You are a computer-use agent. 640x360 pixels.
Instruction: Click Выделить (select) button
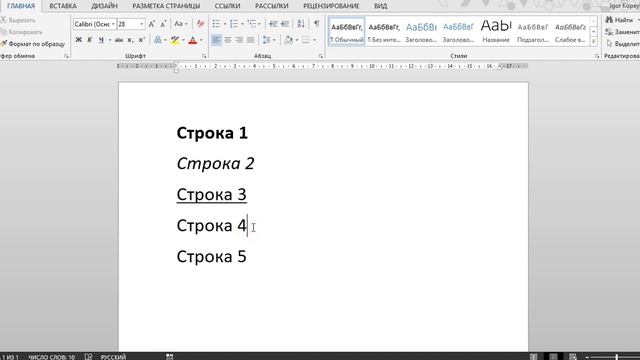[x=623, y=44]
